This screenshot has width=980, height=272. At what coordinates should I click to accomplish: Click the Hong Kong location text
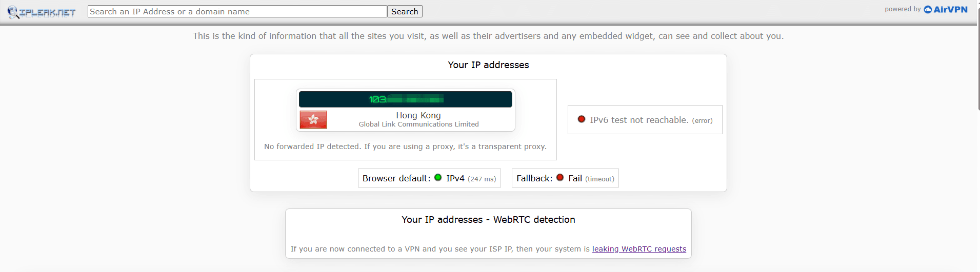coord(418,115)
